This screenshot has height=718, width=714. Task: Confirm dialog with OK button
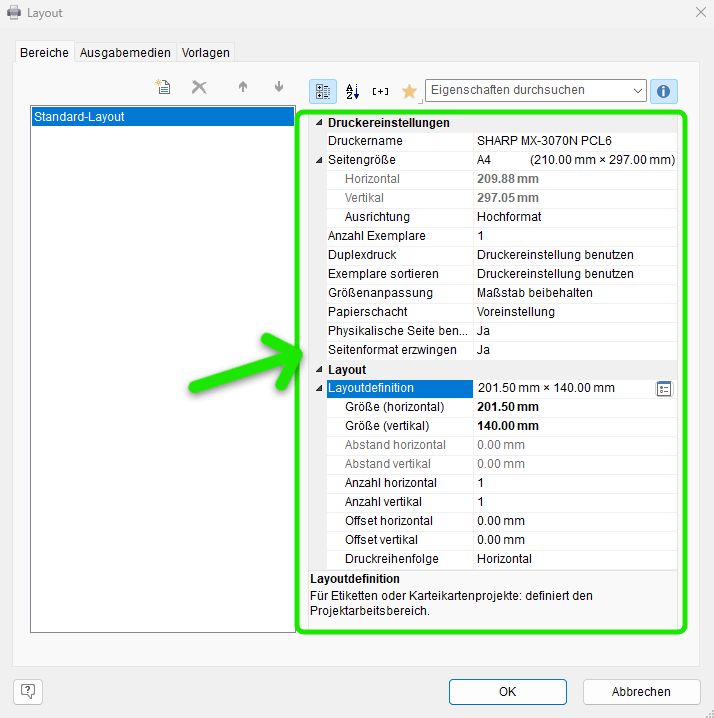[507, 691]
